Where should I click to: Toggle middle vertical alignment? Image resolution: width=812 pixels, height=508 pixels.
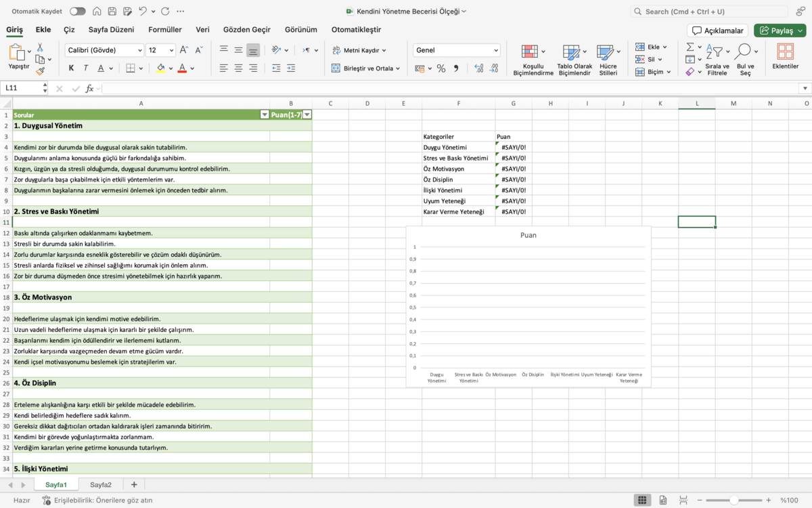tap(238, 50)
